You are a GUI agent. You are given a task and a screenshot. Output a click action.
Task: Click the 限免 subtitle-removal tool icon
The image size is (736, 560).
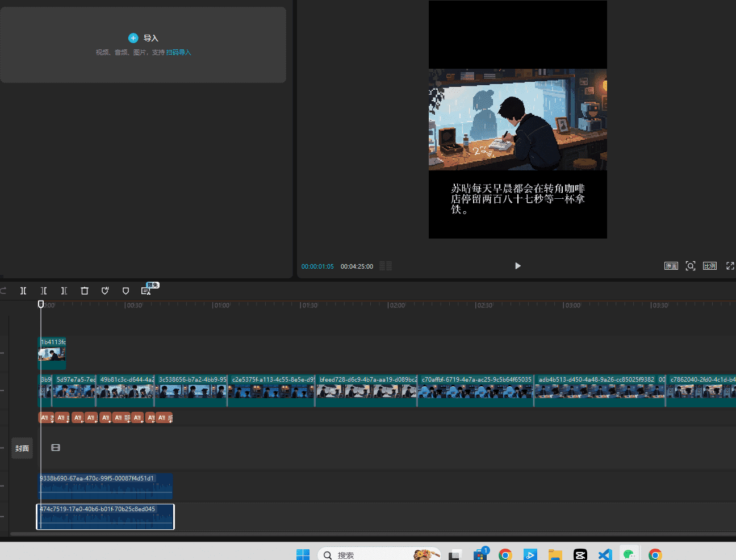click(x=146, y=291)
